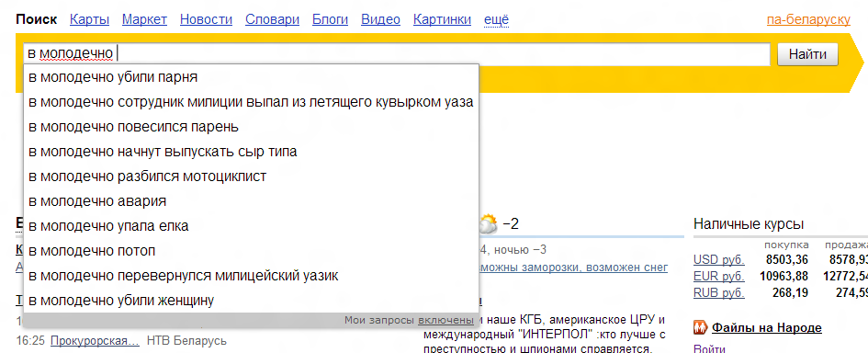Open the Файлы на Народе link
The image size is (868, 353).
click(767, 327)
